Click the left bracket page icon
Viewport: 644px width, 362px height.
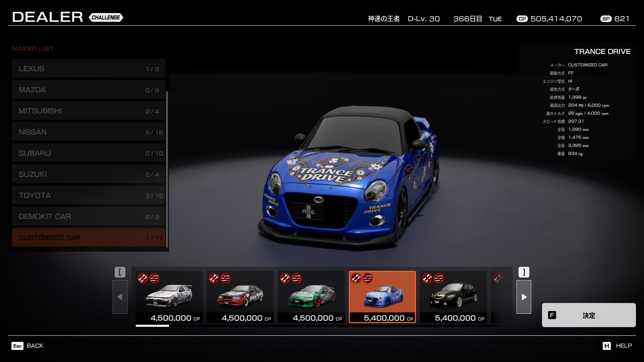click(x=120, y=272)
